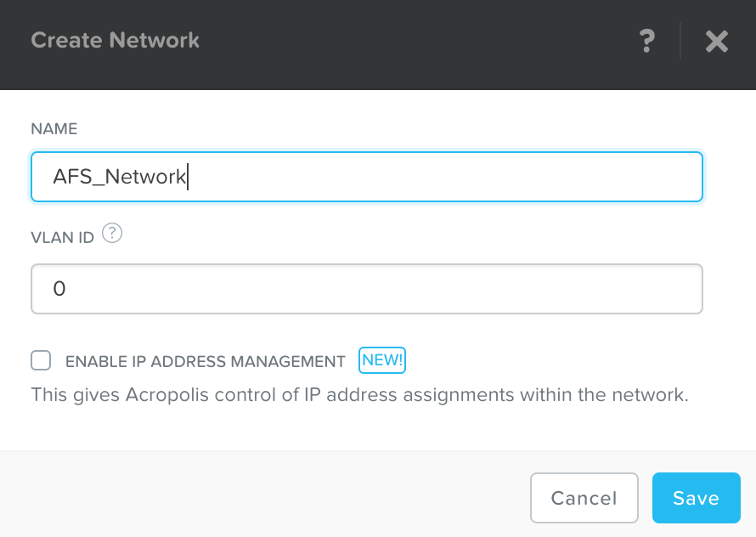Show the VLAN ID help tooltip icon
Image resolution: width=756 pixels, height=537 pixels.
click(x=112, y=233)
